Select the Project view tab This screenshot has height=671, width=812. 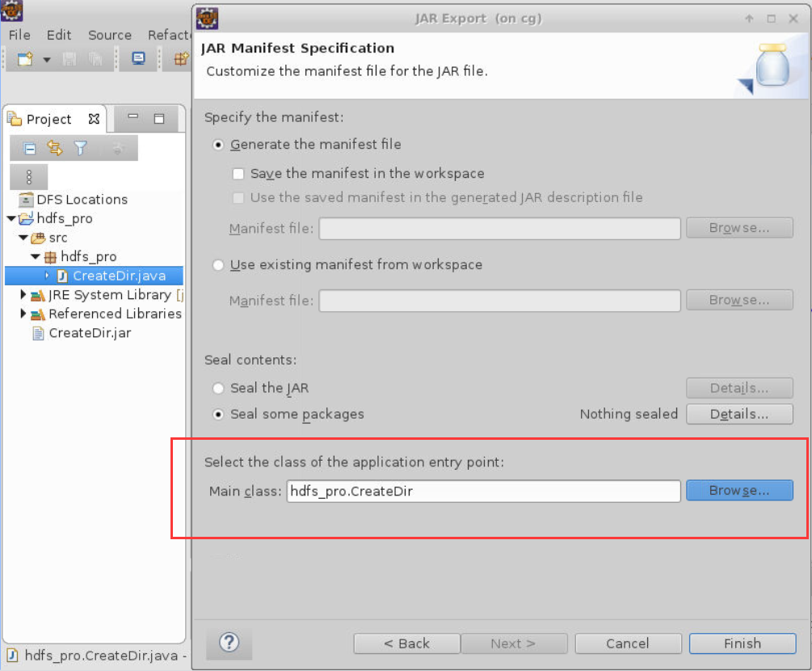tap(48, 119)
